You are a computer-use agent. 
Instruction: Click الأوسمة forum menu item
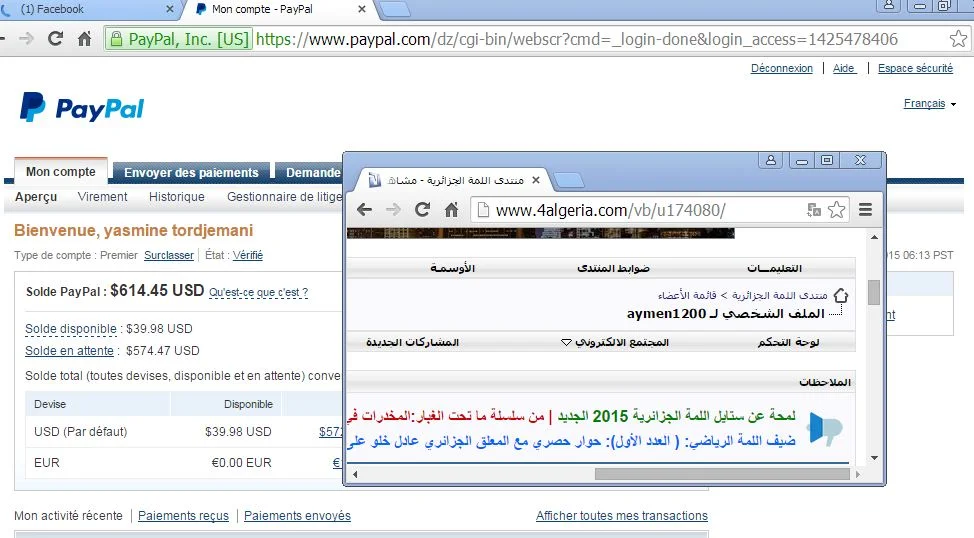point(452,268)
